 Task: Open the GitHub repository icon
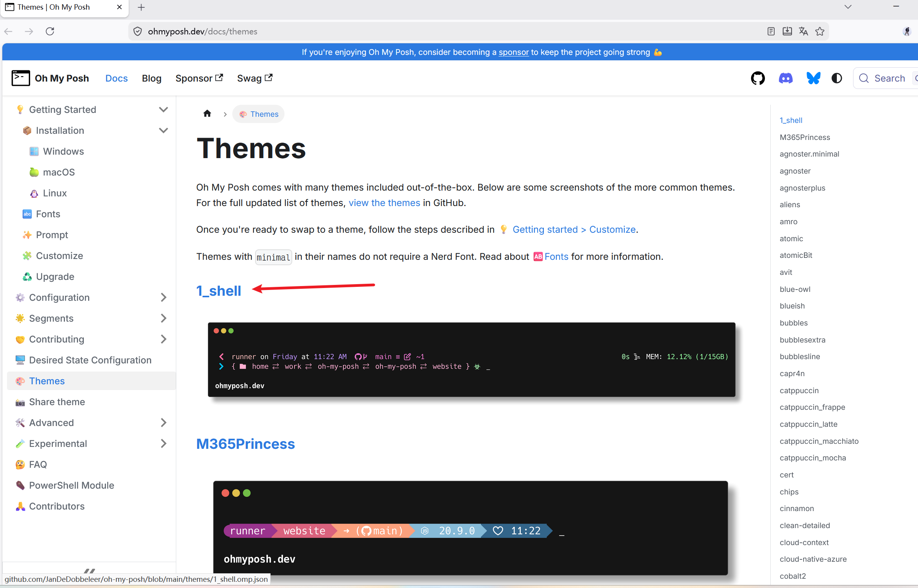pos(758,78)
